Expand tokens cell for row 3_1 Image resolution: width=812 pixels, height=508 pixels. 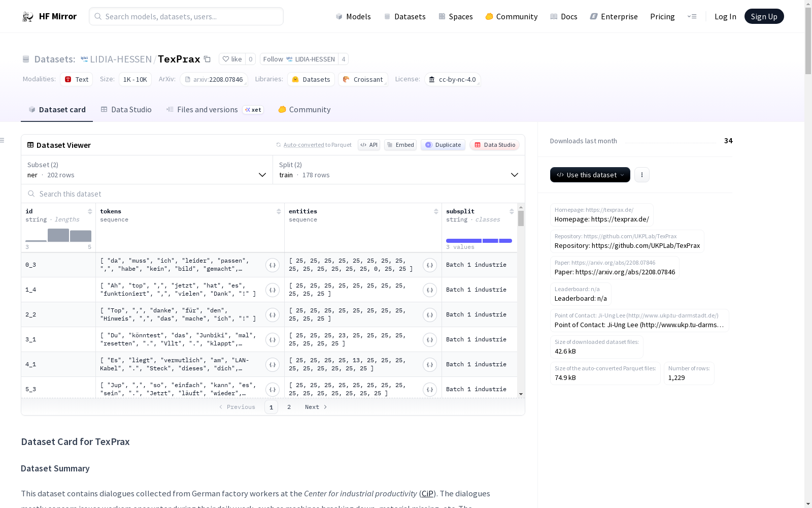(x=273, y=339)
